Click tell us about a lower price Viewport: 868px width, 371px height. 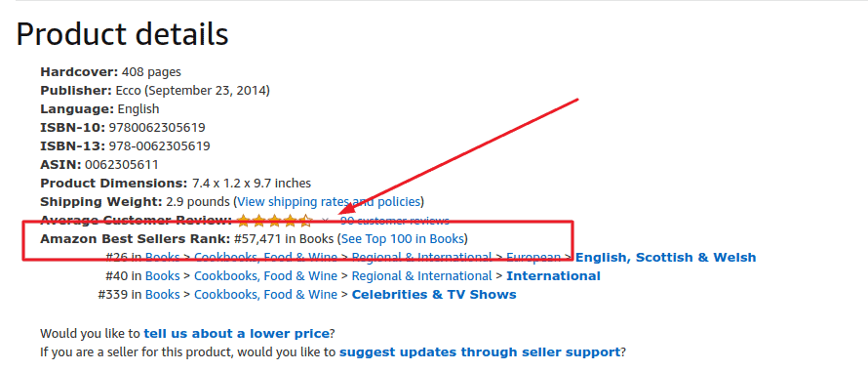[236, 334]
